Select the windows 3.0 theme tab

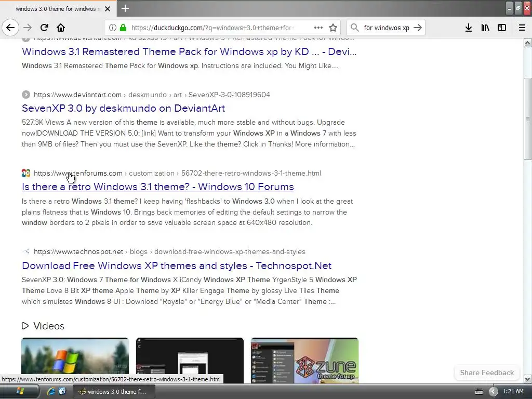pyautogui.click(x=58, y=9)
